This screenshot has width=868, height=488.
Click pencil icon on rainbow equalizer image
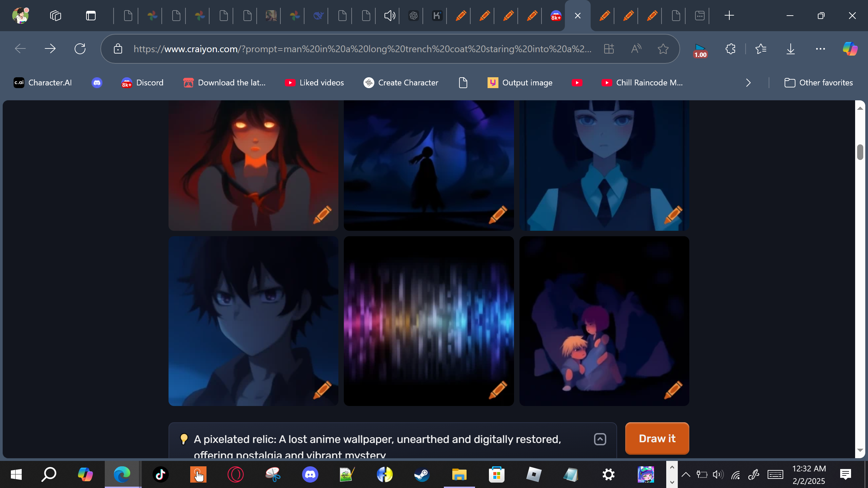[x=497, y=390]
